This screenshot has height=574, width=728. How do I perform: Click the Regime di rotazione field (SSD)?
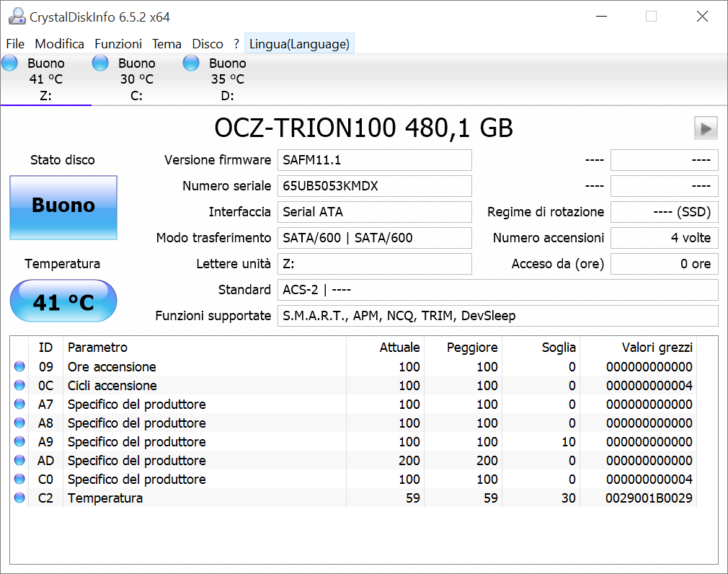(x=665, y=212)
